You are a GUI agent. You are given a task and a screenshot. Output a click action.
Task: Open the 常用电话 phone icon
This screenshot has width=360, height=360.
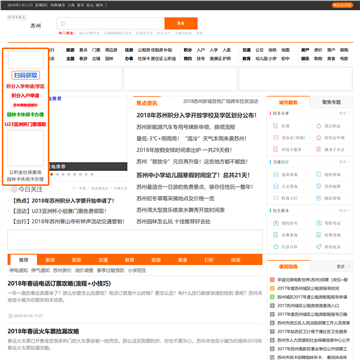pyautogui.click(x=318, y=247)
